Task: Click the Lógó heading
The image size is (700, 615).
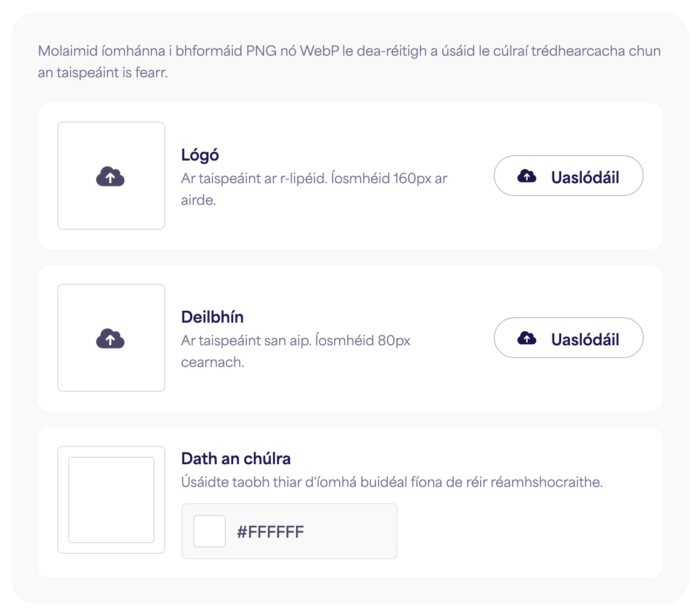Action: pyautogui.click(x=200, y=155)
